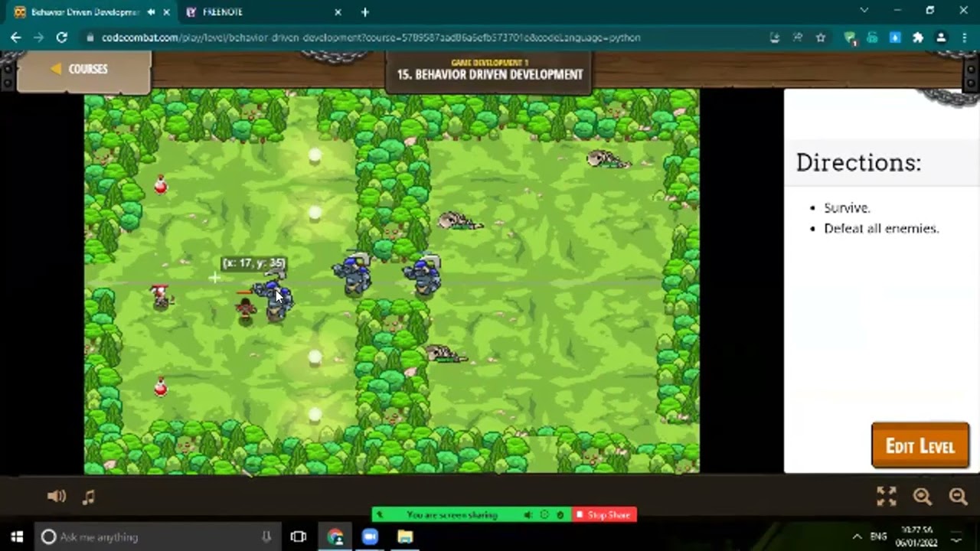Viewport: 980px width, 551px height.
Task: Close the Behavior Driven Development tab
Action: (x=166, y=11)
